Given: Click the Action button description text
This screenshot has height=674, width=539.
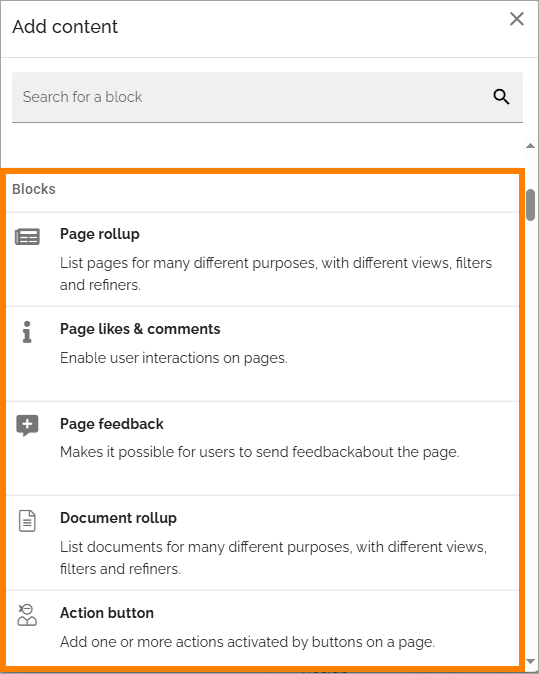Looking at the screenshot, I should pos(248,642).
